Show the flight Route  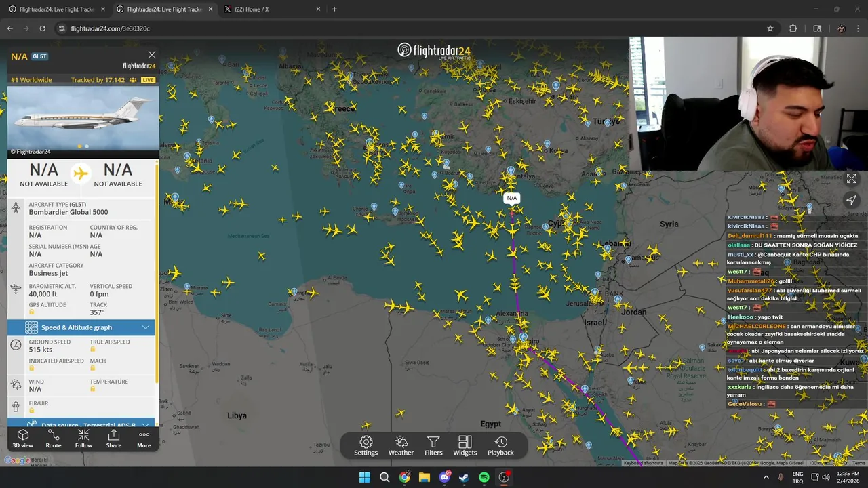point(54,439)
